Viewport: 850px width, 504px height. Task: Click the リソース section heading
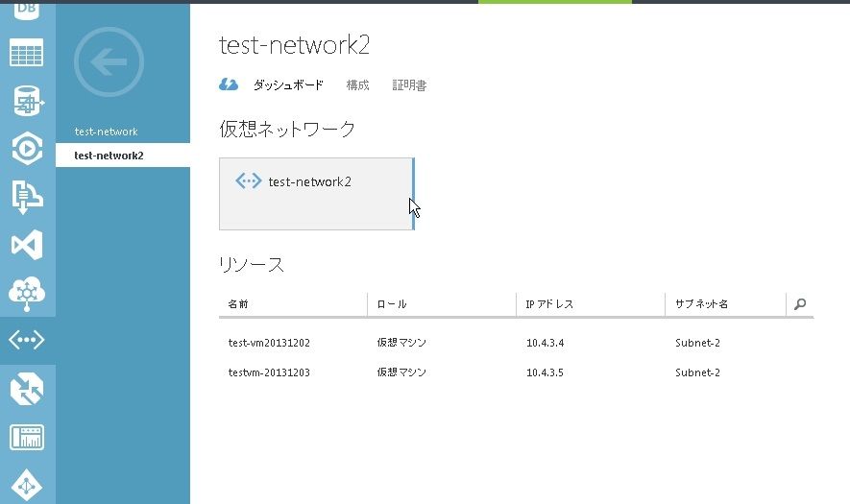[x=252, y=264]
